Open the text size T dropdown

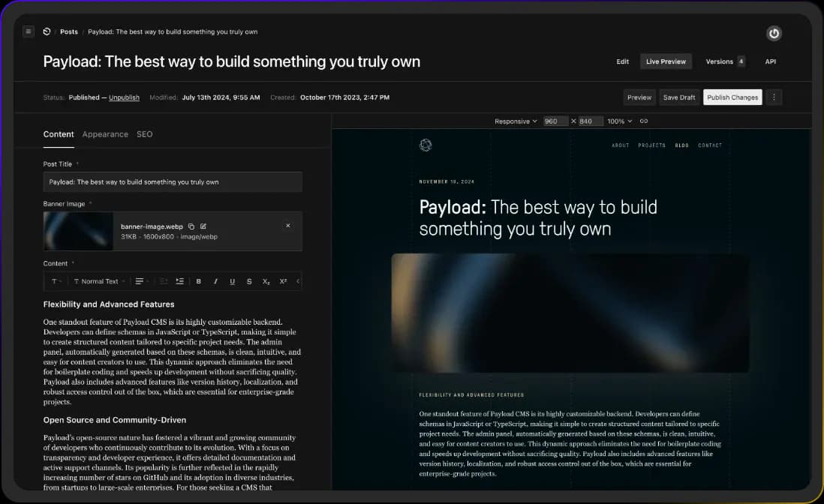click(x=56, y=281)
